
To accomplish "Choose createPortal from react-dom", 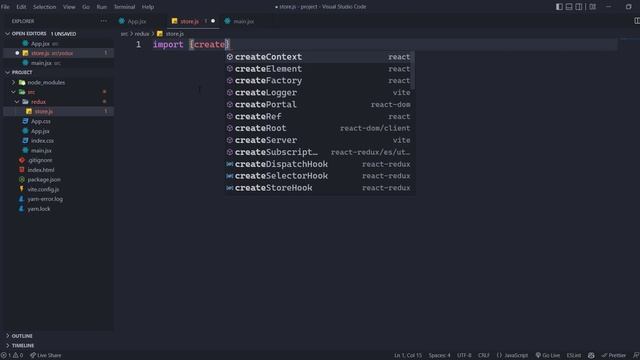I will (x=319, y=104).
